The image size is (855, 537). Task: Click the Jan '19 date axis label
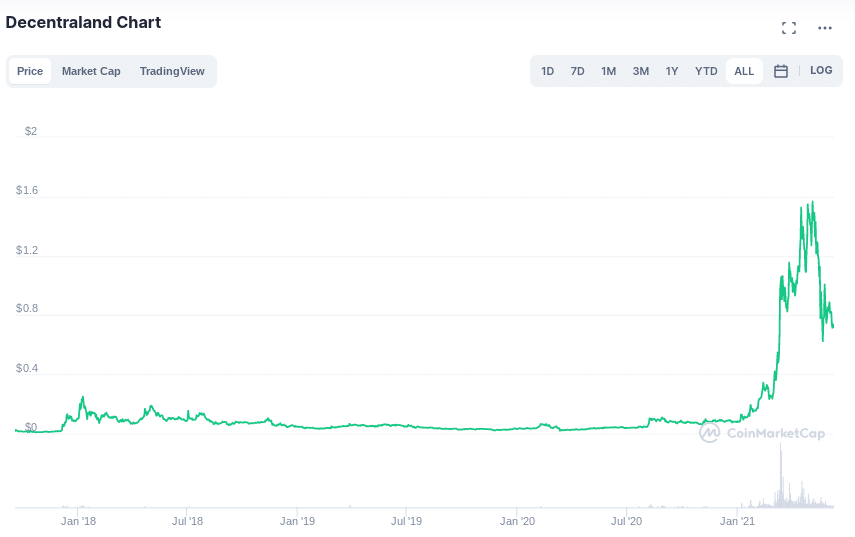[x=297, y=521]
